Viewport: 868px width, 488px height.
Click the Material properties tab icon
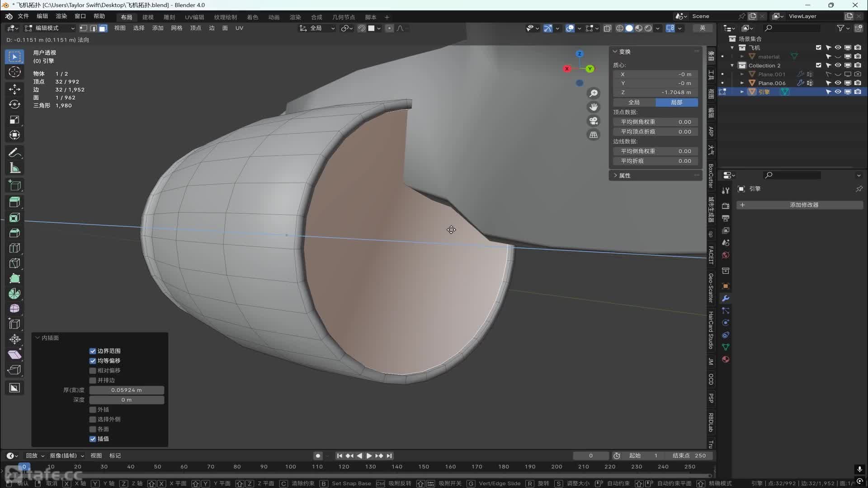(726, 360)
